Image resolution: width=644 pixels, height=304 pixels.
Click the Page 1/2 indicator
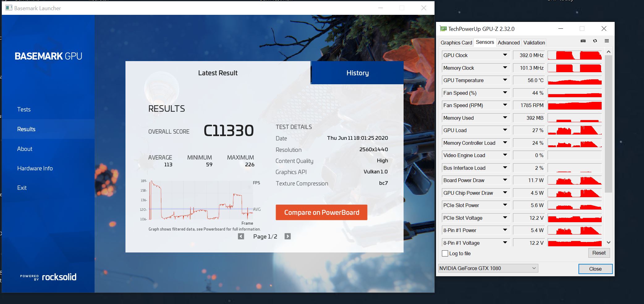tap(265, 236)
